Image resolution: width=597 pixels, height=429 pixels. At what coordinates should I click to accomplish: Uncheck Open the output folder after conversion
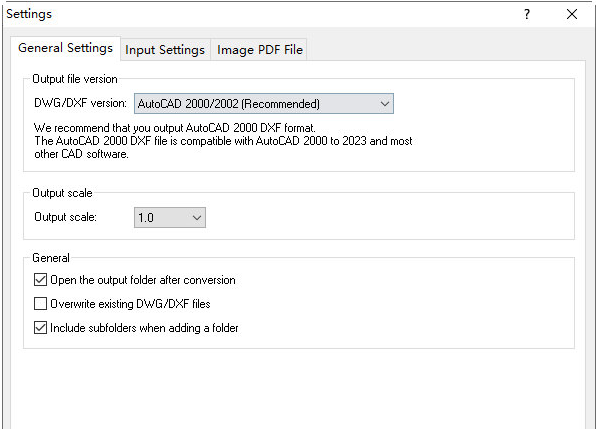tap(40, 280)
